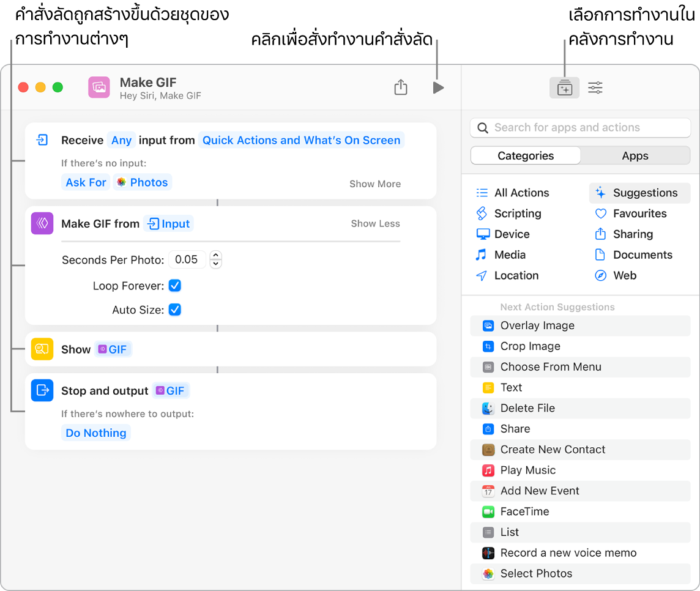The width and height of the screenshot is (700, 591).
Task: Open the Action Library panel
Action: [564, 87]
